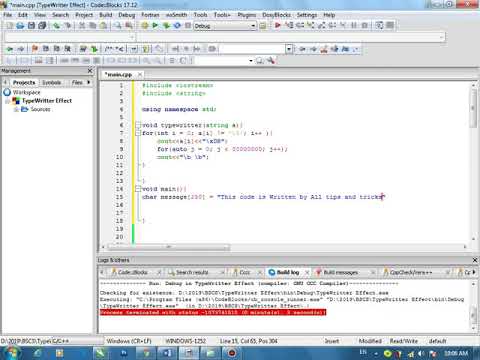Click the New file icon

(x=10, y=25)
